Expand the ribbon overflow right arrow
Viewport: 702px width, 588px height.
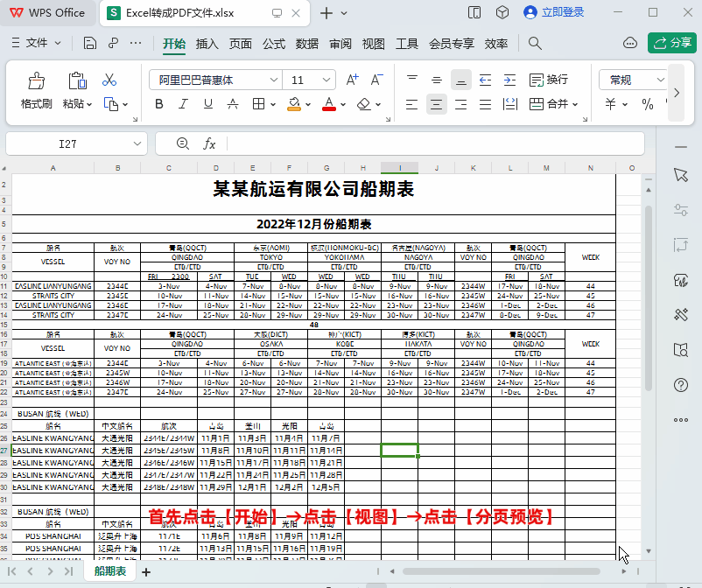click(677, 93)
